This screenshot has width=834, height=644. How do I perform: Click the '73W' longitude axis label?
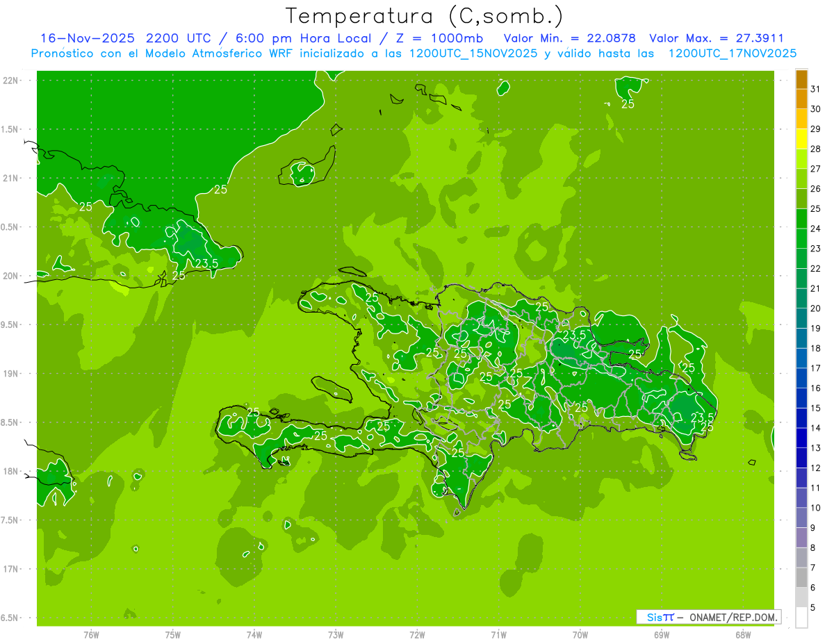[x=335, y=634]
